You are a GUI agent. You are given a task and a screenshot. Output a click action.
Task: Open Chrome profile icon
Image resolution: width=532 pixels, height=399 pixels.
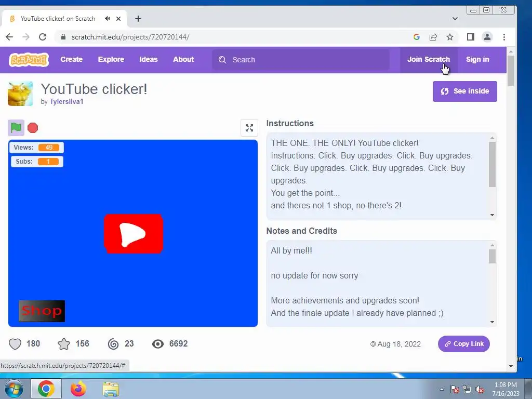[x=487, y=37]
